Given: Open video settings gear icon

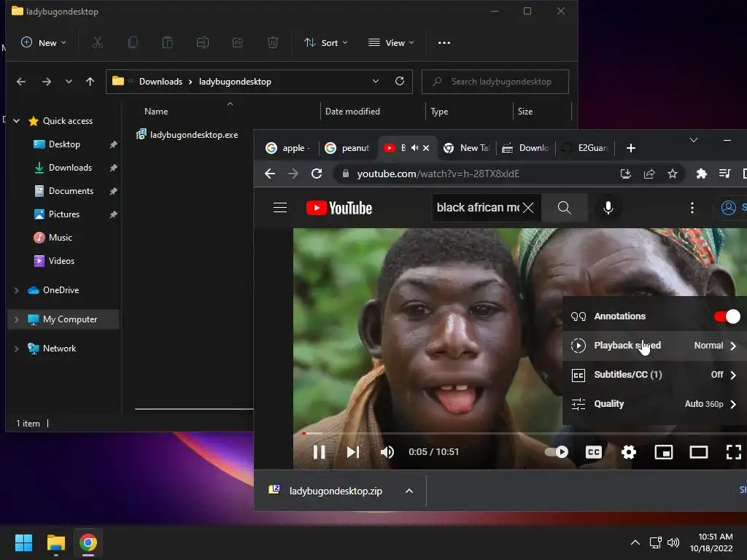Looking at the screenshot, I should pos(629,452).
